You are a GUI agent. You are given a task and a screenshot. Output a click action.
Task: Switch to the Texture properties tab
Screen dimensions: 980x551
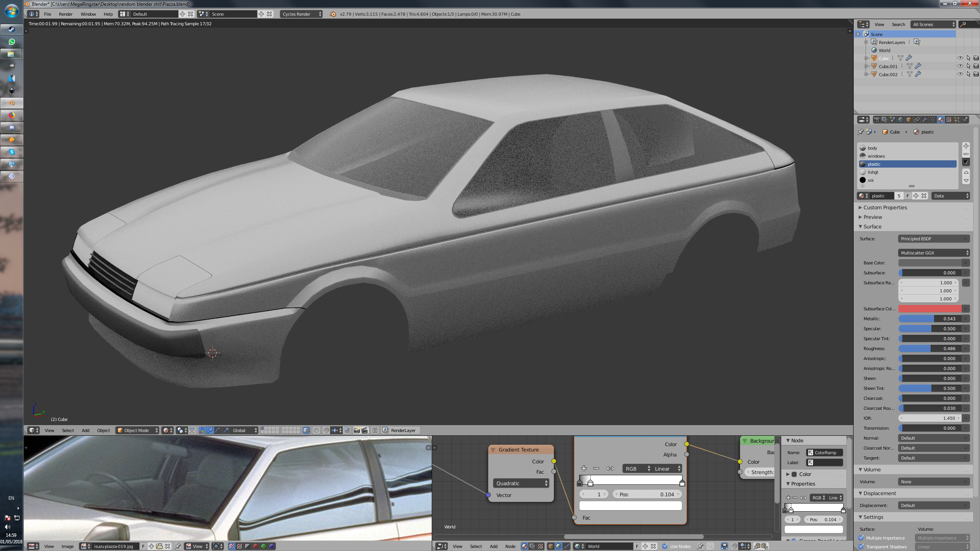point(949,120)
